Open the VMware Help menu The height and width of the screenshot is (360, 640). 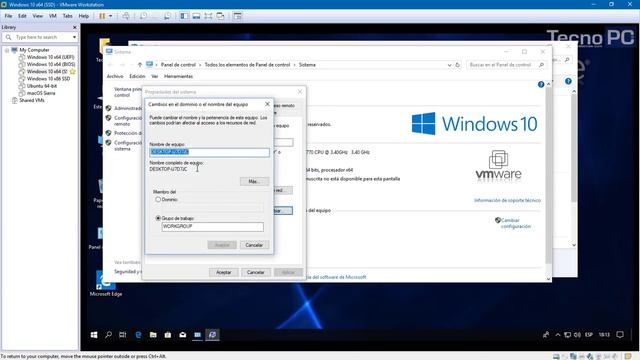coord(84,16)
